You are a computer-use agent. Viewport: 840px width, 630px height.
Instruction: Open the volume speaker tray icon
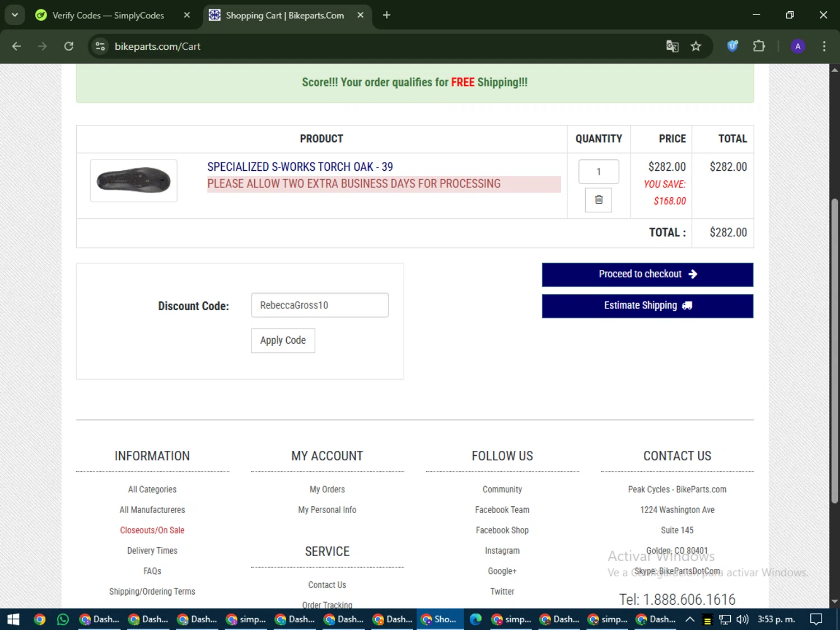743,619
